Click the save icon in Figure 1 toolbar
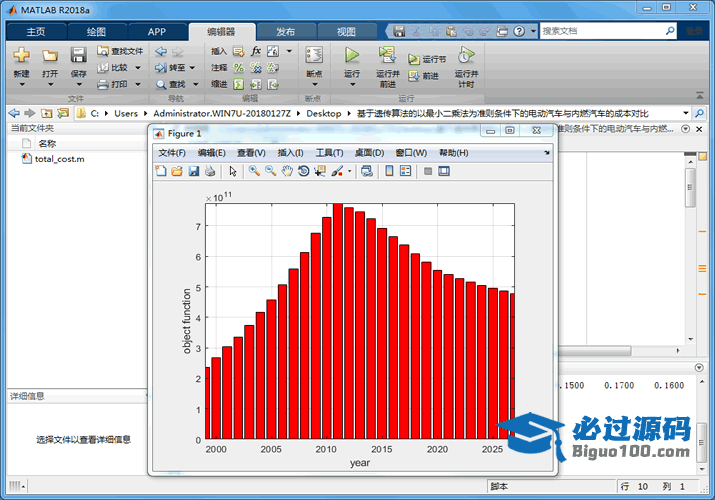The width and height of the screenshot is (715, 500). tap(193, 171)
